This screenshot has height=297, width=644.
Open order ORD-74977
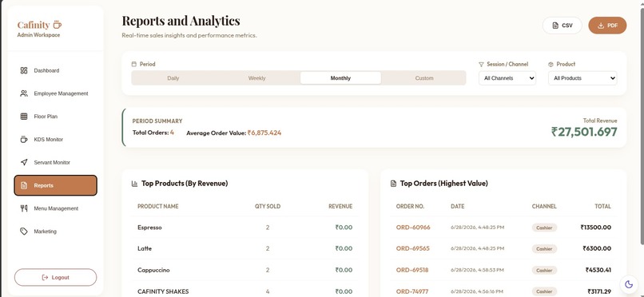tap(412, 291)
